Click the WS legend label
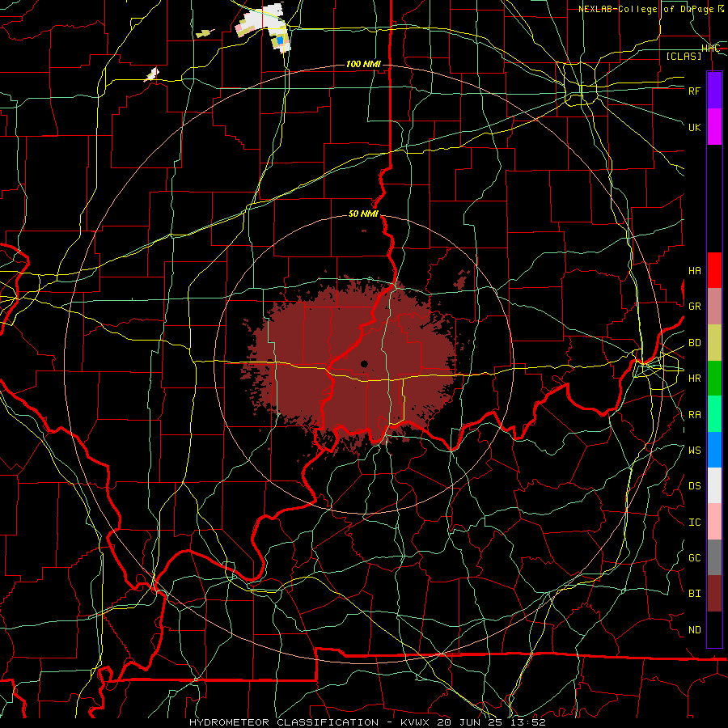The width and height of the screenshot is (728, 728). point(694,451)
